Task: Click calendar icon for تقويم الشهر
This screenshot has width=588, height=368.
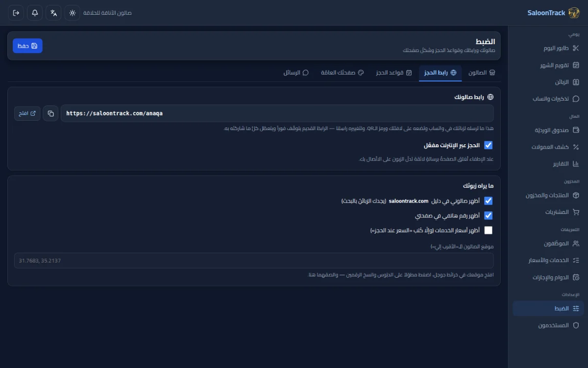Action: pyautogui.click(x=576, y=65)
